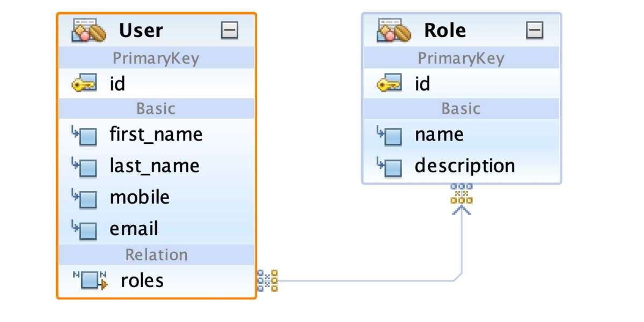The height and width of the screenshot is (322, 644).
Task: Click the last_name attribute icon
Action: pos(84,166)
